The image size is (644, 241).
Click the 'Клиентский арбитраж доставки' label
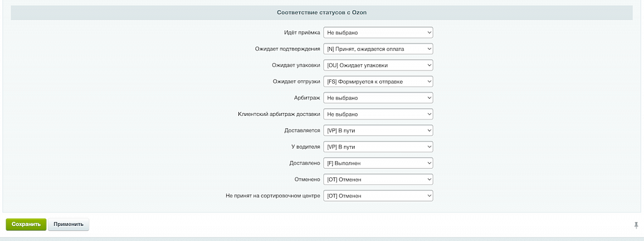tap(279, 115)
